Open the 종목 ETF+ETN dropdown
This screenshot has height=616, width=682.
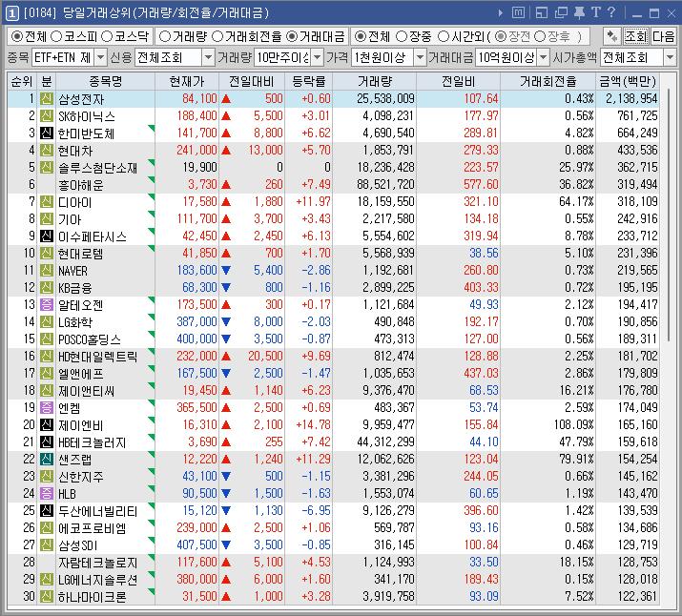100,57
